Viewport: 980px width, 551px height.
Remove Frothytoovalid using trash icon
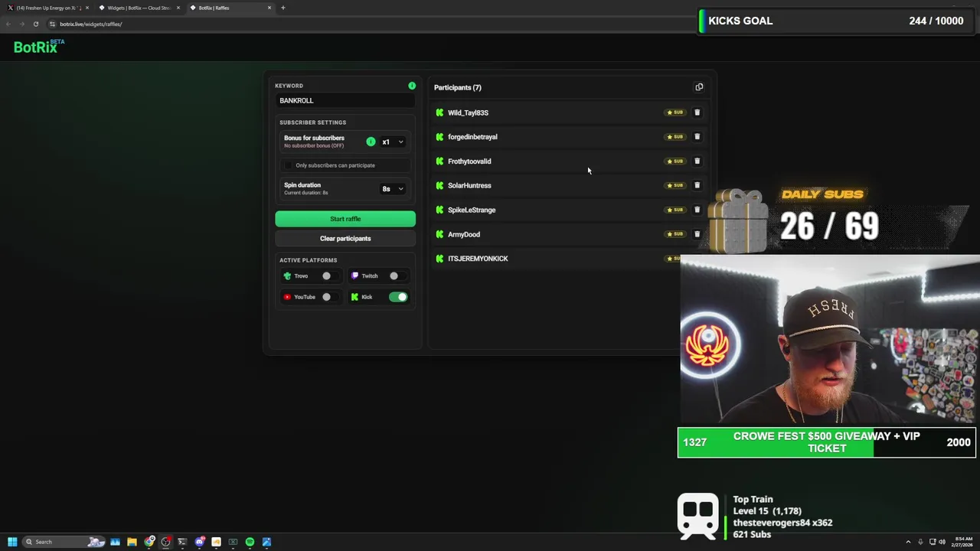point(697,161)
